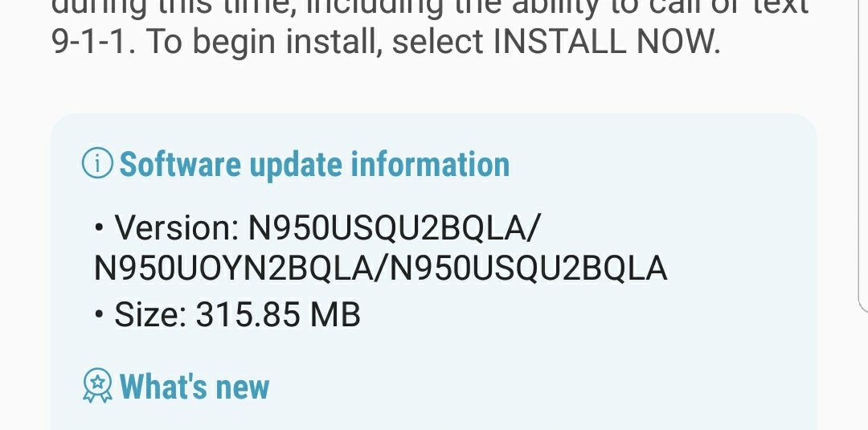Click the Version: label
The height and width of the screenshot is (430, 868).
pyautogui.click(x=177, y=227)
